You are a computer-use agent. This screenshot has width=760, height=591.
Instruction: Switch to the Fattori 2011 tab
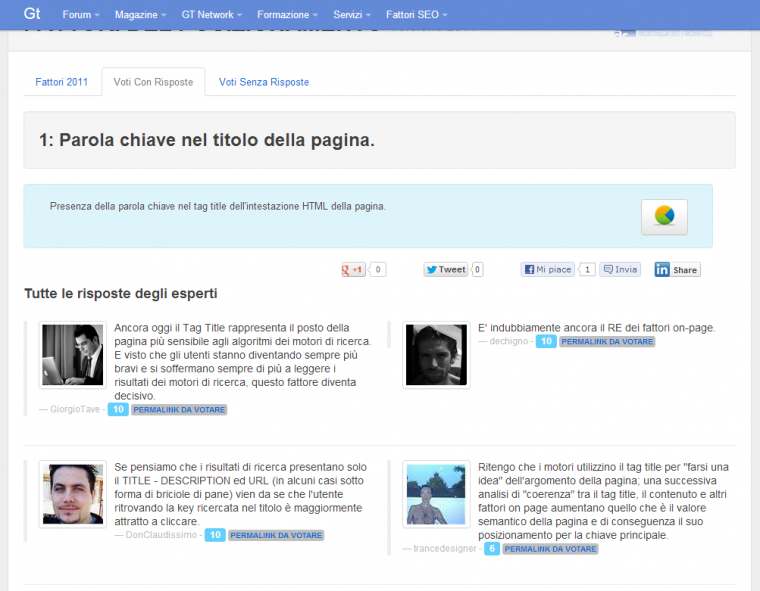(62, 82)
